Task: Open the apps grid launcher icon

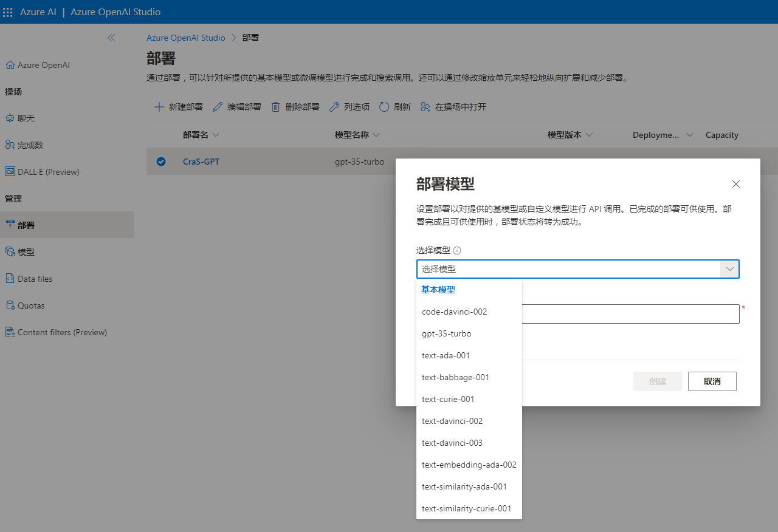Action: click(8, 12)
